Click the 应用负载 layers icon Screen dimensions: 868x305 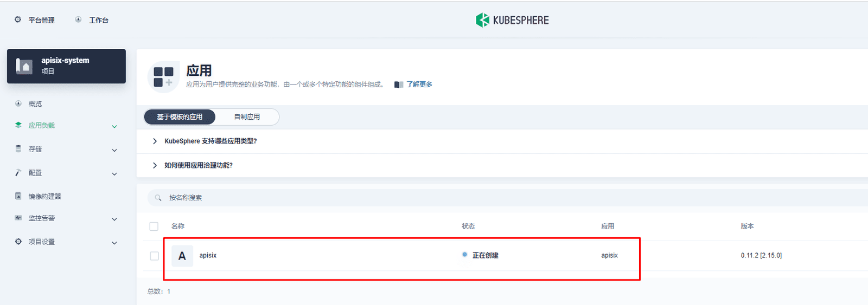tap(18, 125)
